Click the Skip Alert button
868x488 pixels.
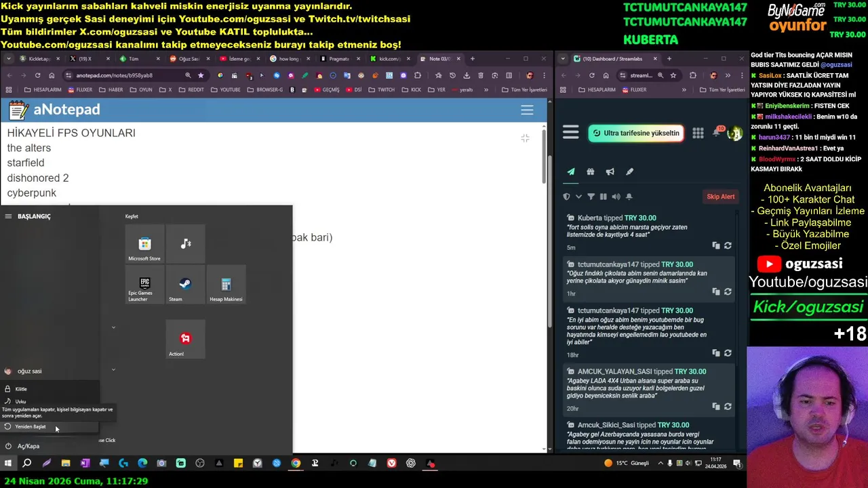click(x=720, y=197)
